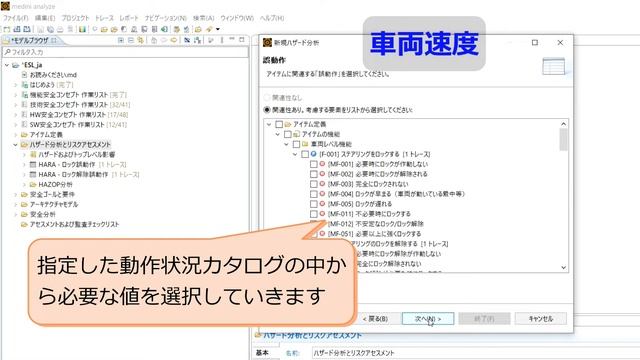The height and width of the screenshot is (360, 640).
Task: Maximize the Model Browser panel
Action: coord(242,40)
